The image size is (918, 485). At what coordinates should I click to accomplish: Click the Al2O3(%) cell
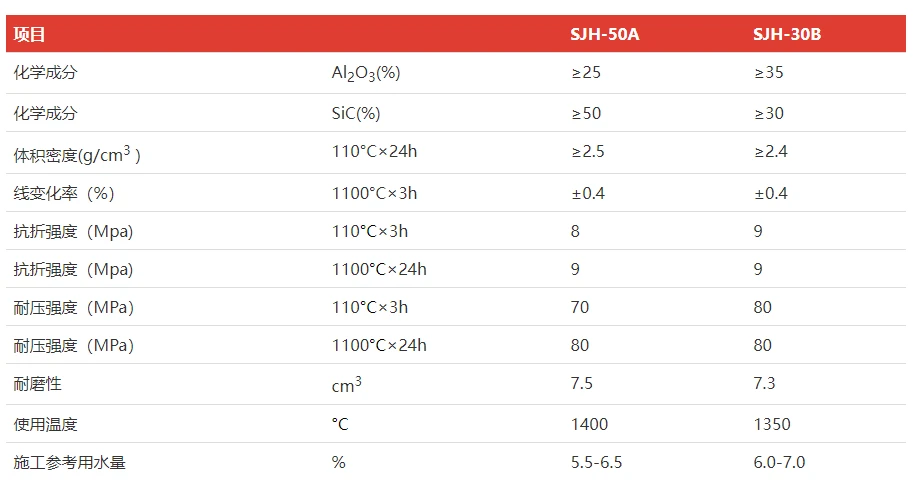click(x=366, y=73)
